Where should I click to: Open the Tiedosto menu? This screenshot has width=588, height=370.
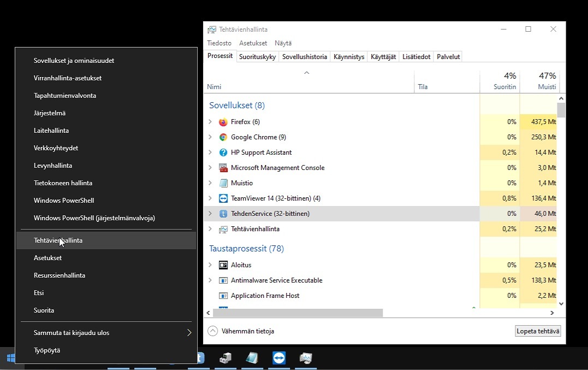(x=219, y=43)
